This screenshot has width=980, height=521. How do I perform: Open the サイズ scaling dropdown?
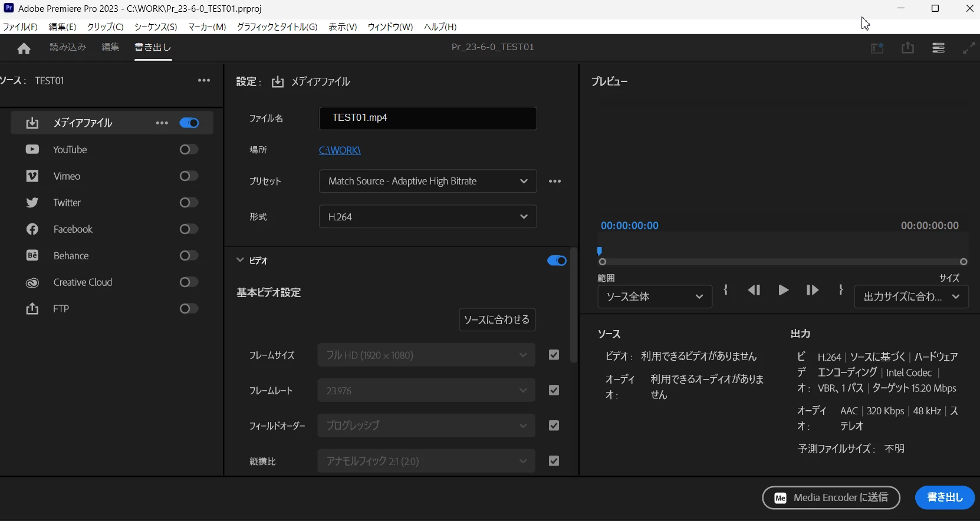point(912,297)
